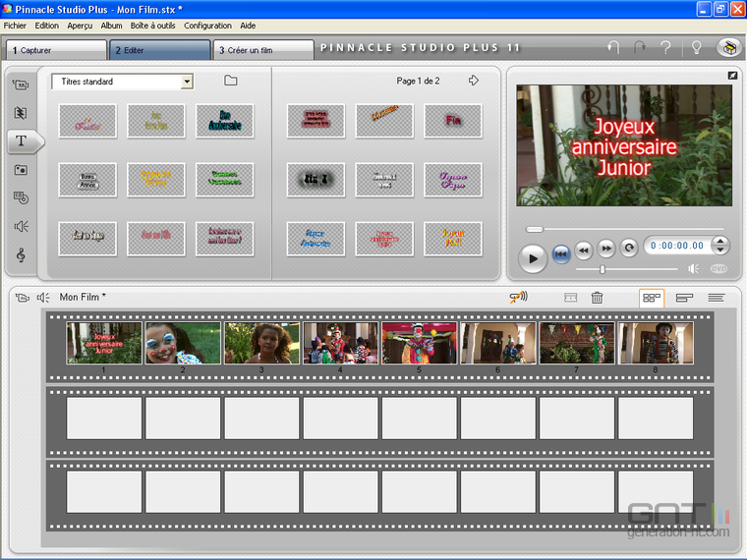Click the preview scrubber handle
Image resolution: width=747 pixels, height=560 pixels.
point(535,229)
